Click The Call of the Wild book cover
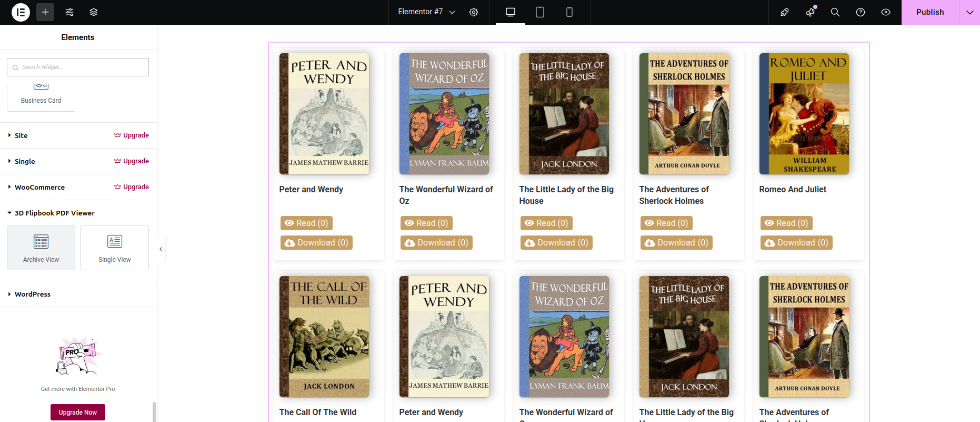 pyautogui.click(x=324, y=337)
